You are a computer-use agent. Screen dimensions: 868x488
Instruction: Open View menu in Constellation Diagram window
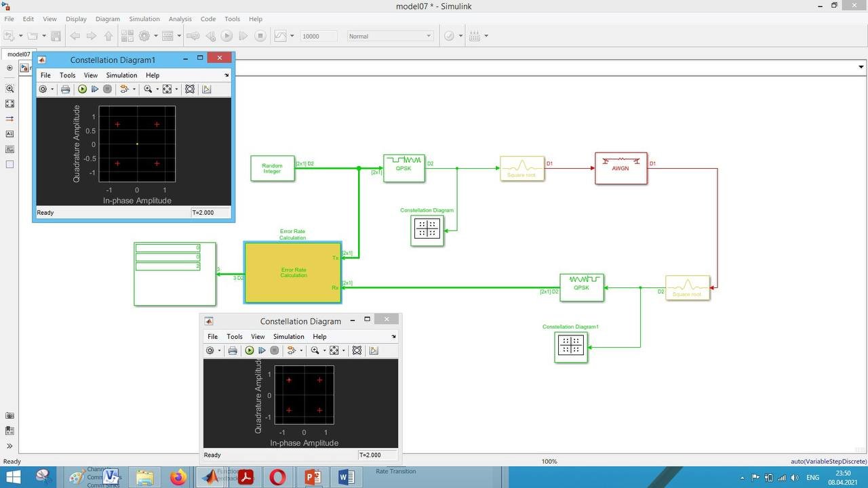tap(258, 336)
